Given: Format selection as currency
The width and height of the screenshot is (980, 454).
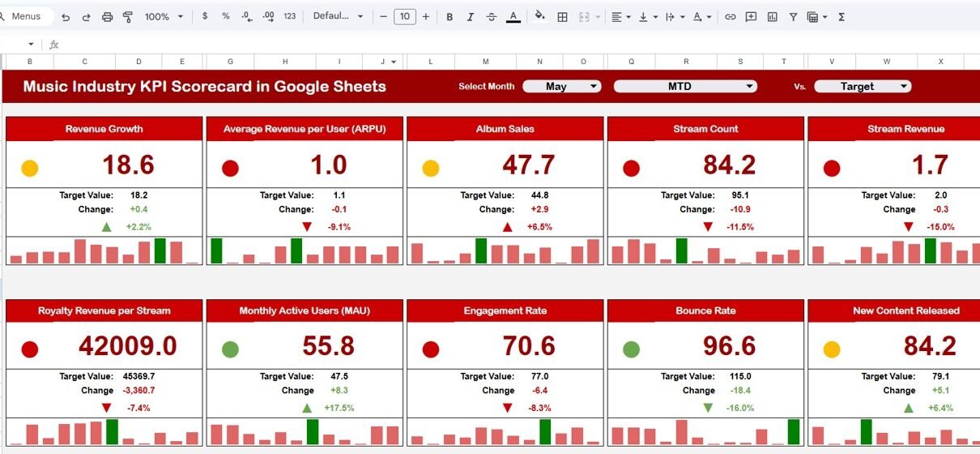Looking at the screenshot, I should (x=205, y=16).
